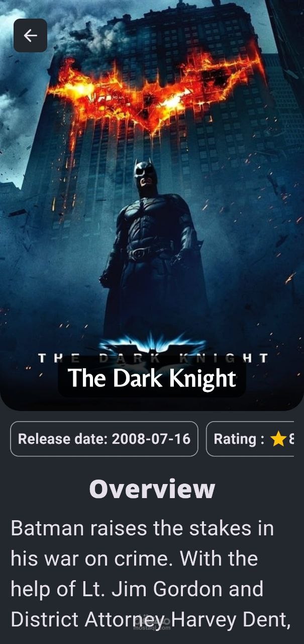Tap the white 'The Dark Knight' title label

click(152, 378)
